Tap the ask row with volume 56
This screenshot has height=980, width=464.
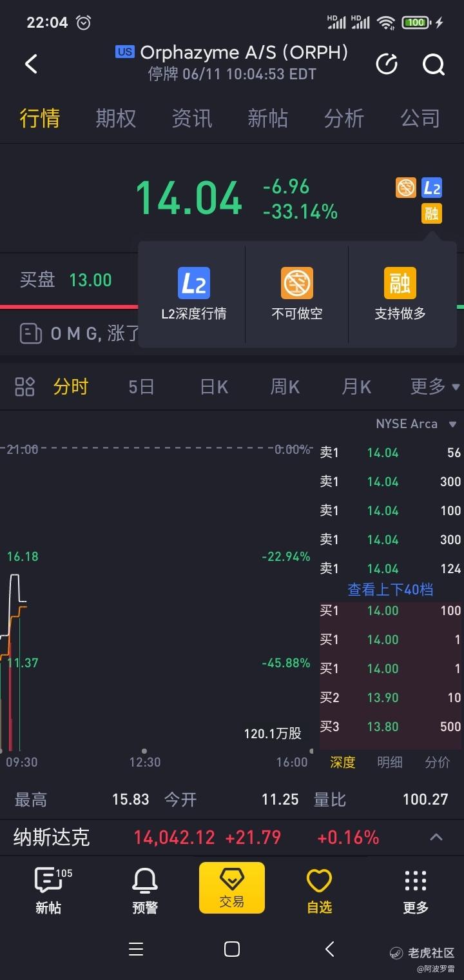pos(391,453)
